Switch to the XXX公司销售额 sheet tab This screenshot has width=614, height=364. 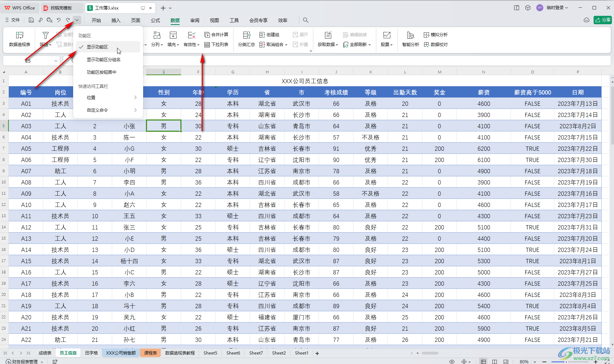click(121, 353)
